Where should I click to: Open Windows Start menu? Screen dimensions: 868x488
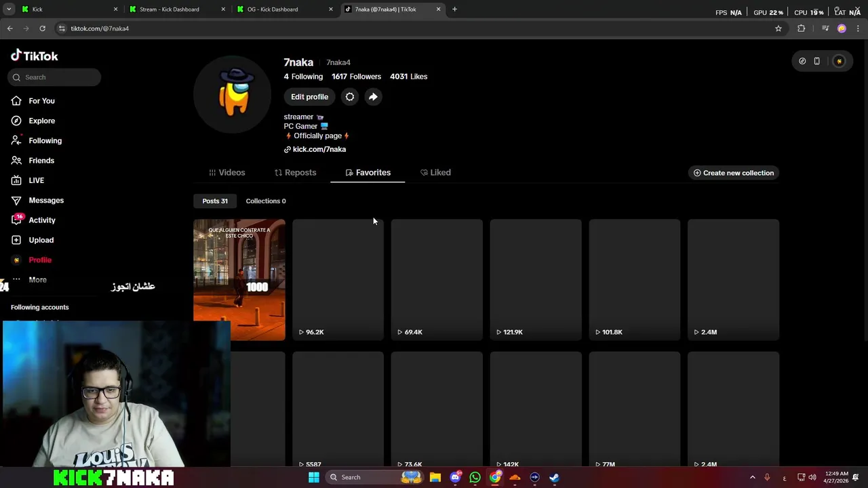[x=313, y=477]
